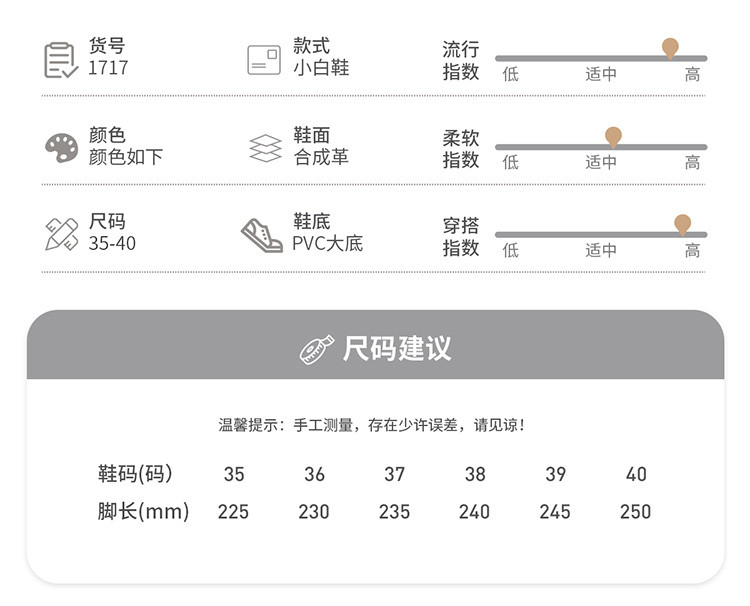This screenshot has height=606, width=750.
Task: Click foot length 245 value
Action: 555,512
